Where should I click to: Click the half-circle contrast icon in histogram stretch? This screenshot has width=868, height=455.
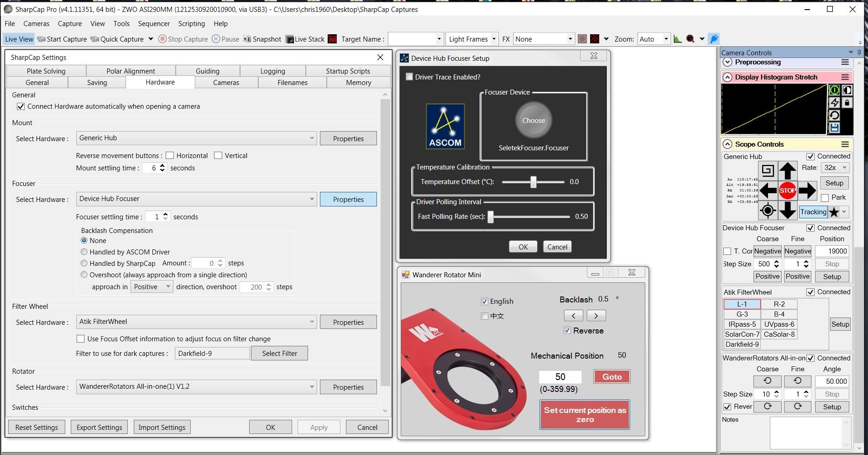[847, 90]
